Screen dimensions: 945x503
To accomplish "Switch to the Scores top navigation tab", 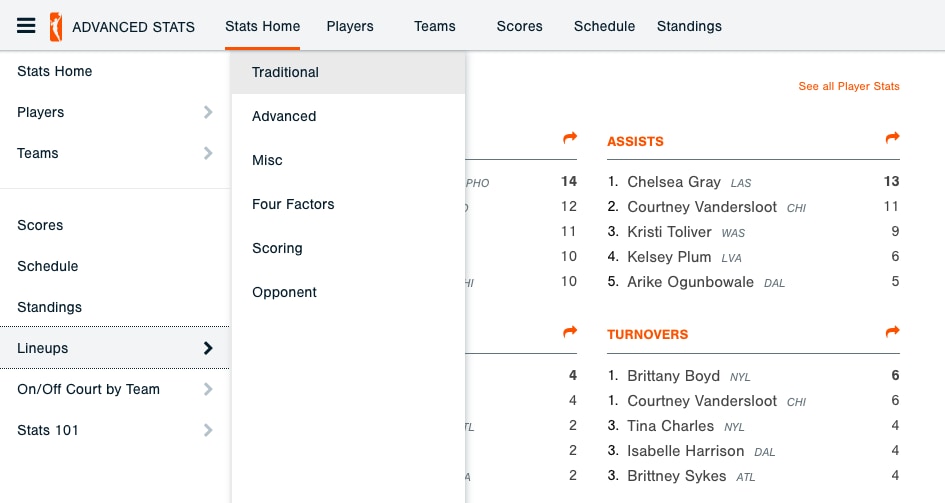I will pyautogui.click(x=520, y=27).
